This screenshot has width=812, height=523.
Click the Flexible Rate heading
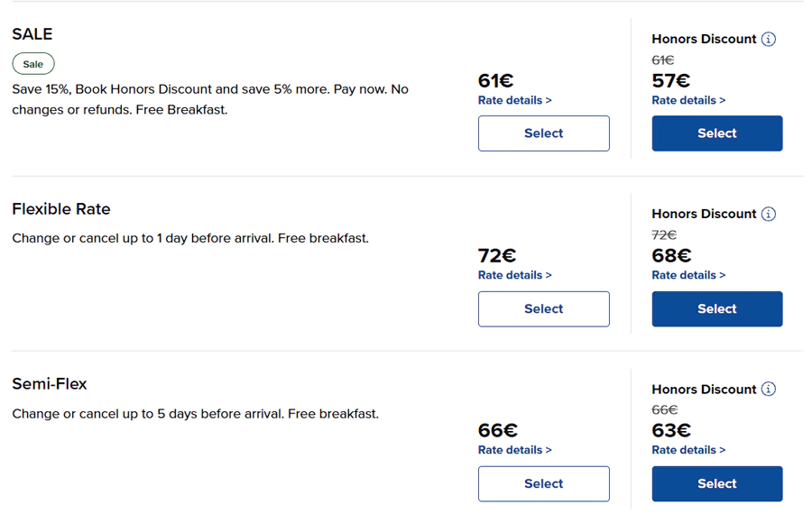[x=60, y=209]
